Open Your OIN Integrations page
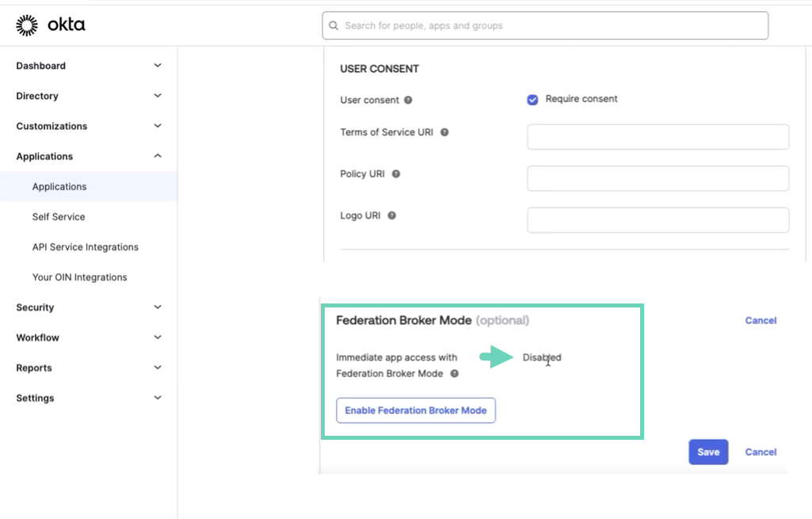This screenshot has width=812, height=519. tap(79, 277)
